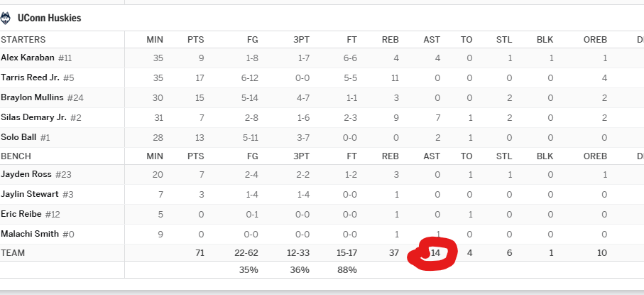644x295 pixels.
Task: Select Jaylin Stewart player name
Action: (30, 194)
